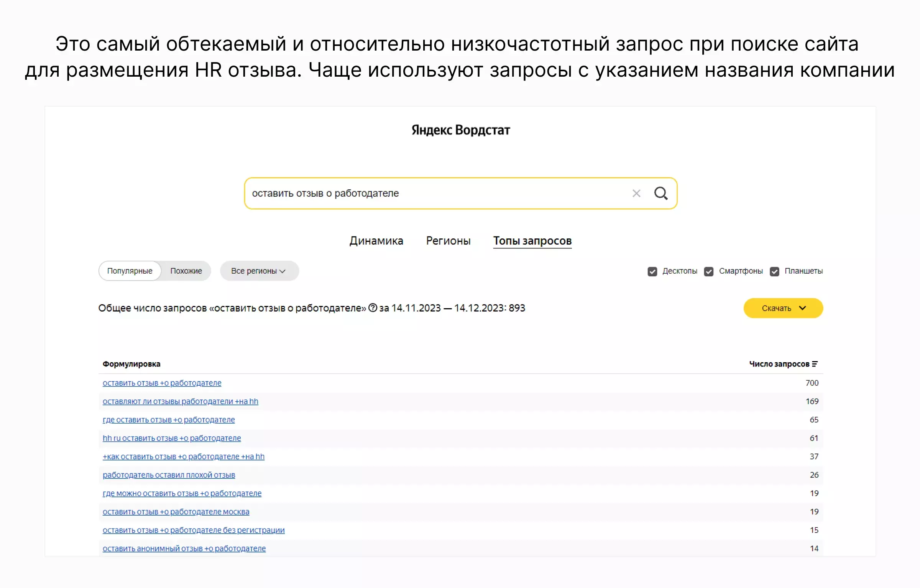Open the Регионы tab
This screenshot has height=588, width=920.
coord(449,241)
